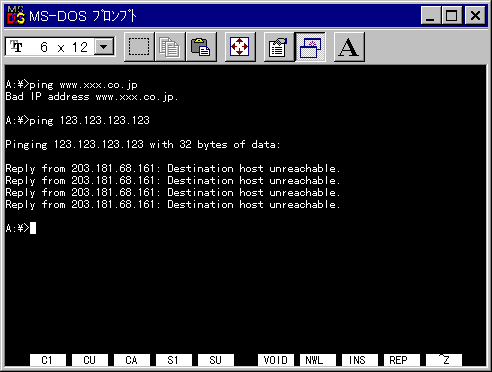Image resolution: width=492 pixels, height=372 pixels.
Task: Click the NWL function key label
Action: [317, 360]
